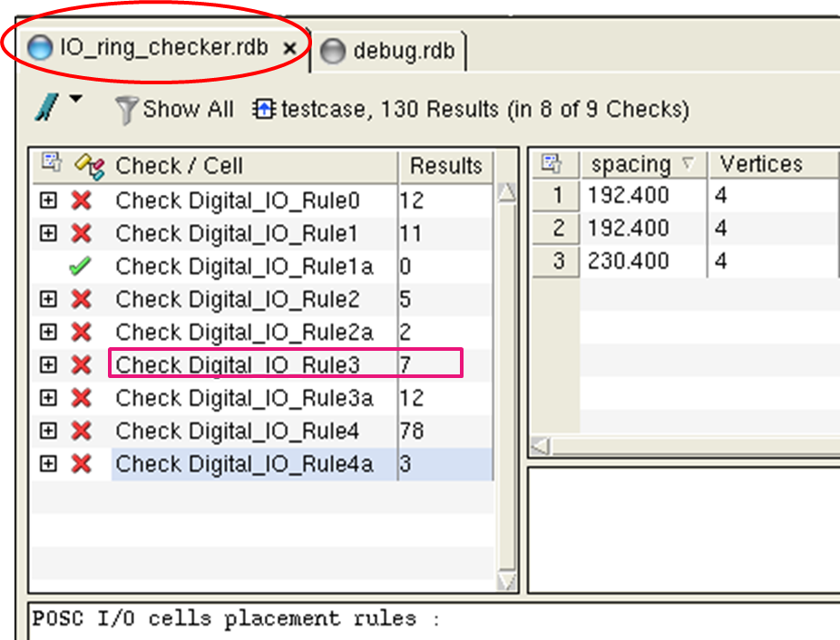Click the highlighter pen toolbar icon

coord(47,106)
